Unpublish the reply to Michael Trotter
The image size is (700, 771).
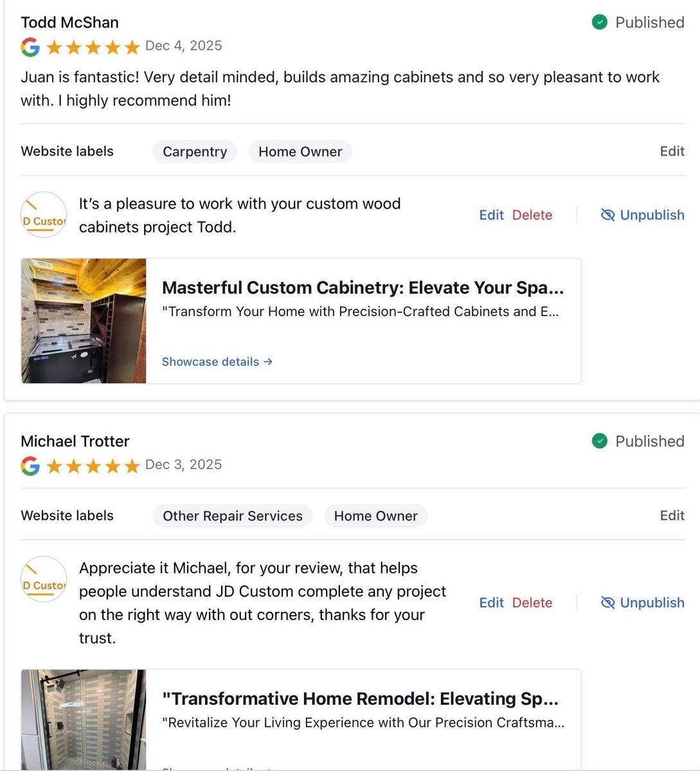(x=642, y=603)
